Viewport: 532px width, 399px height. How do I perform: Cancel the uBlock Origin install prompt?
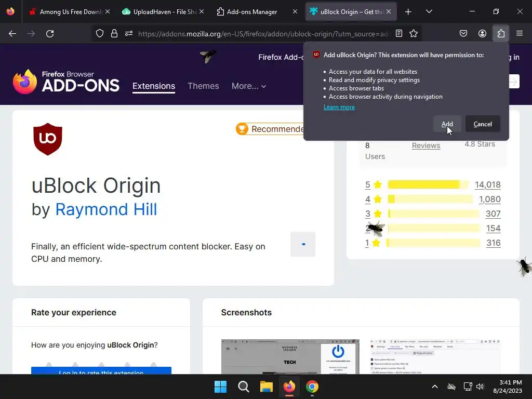pyautogui.click(x=483, y=124)
